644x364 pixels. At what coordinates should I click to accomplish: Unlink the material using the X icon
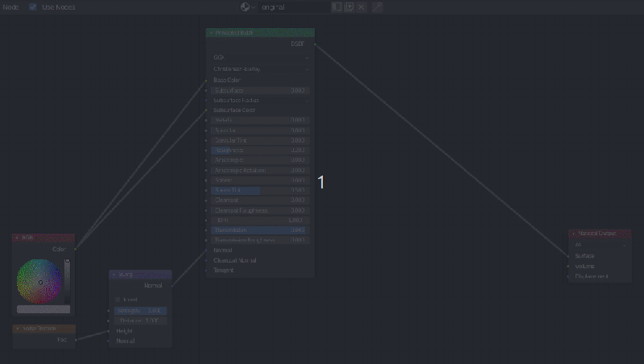coord(361,7)
